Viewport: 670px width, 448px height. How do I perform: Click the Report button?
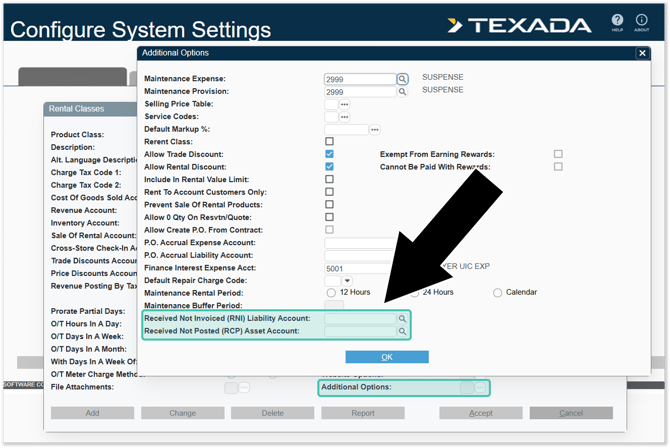pyautogui.click(x=363, y=413)
